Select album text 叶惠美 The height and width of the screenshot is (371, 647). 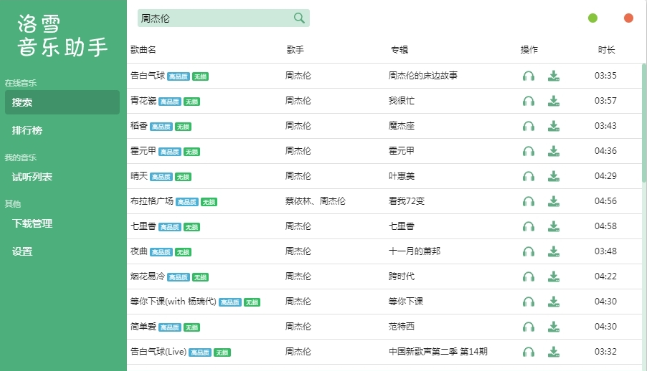click(401, 176)
